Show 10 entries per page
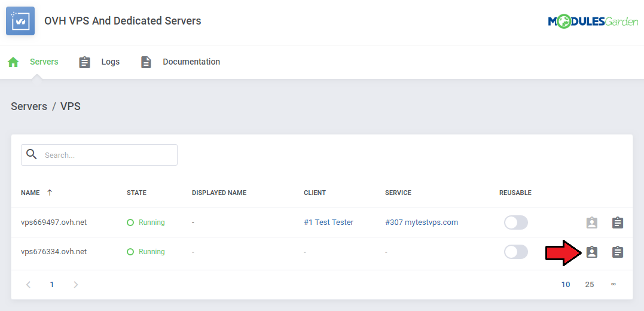The height and width of the screenshot is (311, 644). [566, 284]
